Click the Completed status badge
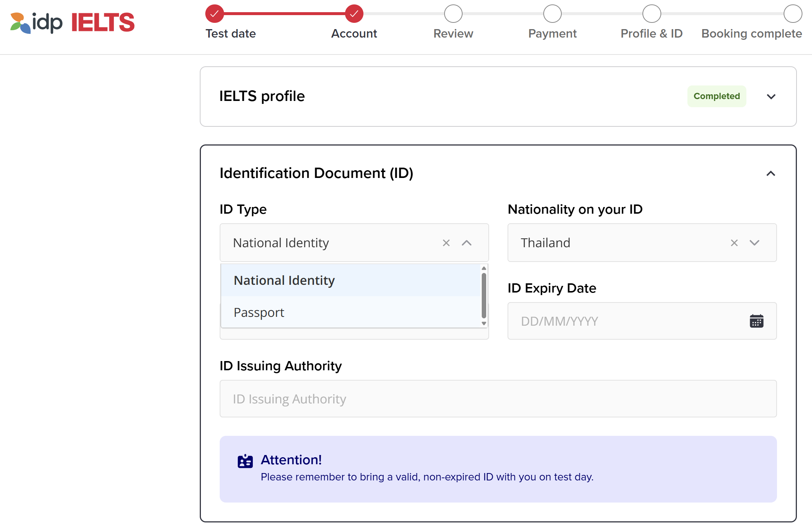 coord(717,96)
